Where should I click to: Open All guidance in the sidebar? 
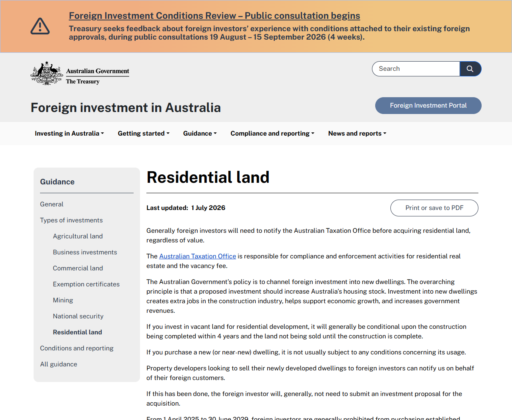pos(58,364)
